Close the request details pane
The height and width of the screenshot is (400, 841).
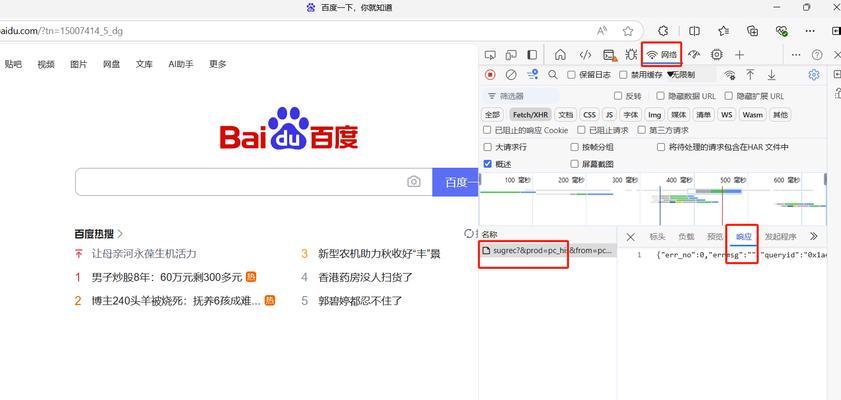tap(631, 236)
